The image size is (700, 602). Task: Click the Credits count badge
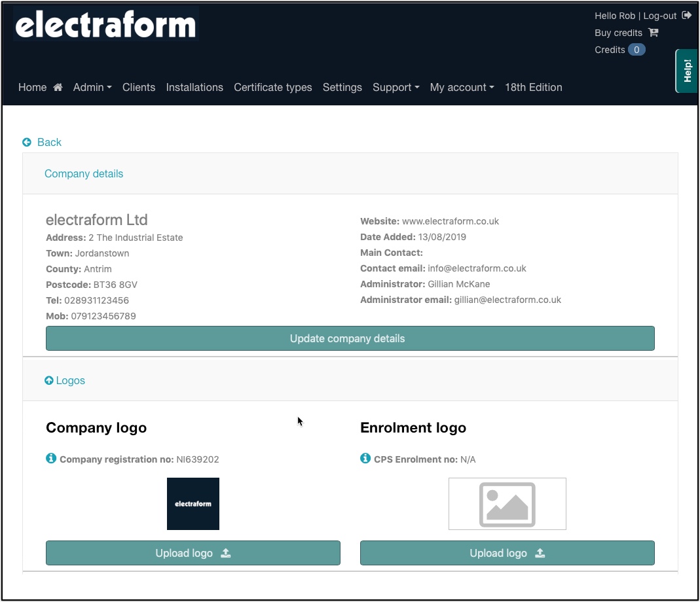(x=636, y=50)
